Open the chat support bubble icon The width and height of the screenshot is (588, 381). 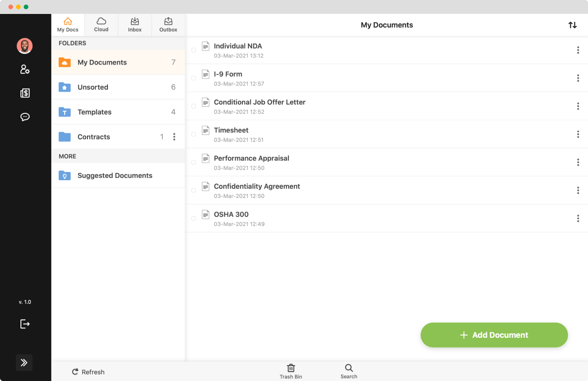pyautogui.click(x=25, y=117)
